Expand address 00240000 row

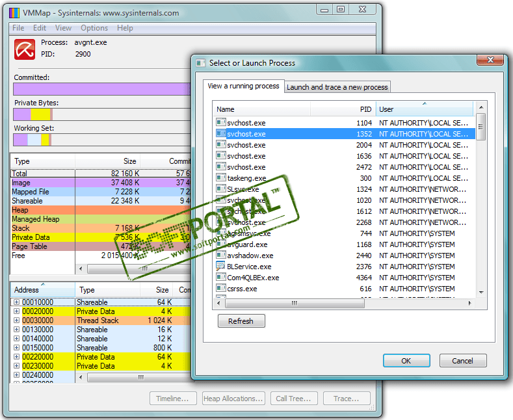(x=16, y=375)
